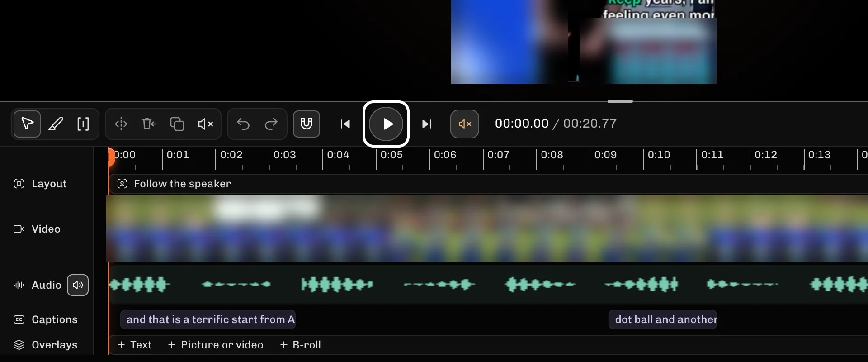Toggle magnet snapping on the timeline
The image size is (868, 362).
click(307, 124)
